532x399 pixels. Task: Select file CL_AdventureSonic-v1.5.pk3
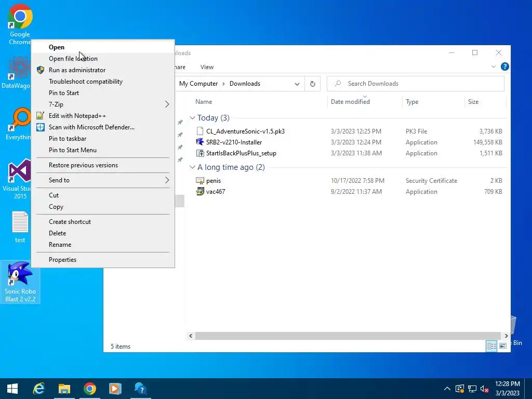245,131
